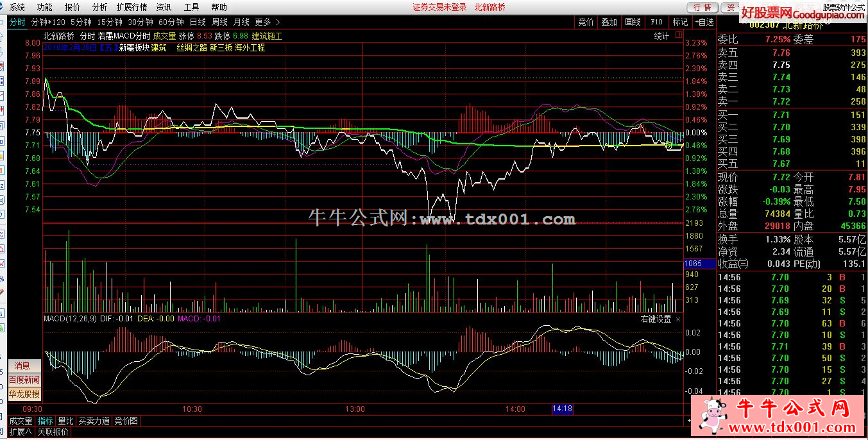Click the 总量 value 74384
The height and width of the screenshot is (440, 868).
[x=778, y=214]
